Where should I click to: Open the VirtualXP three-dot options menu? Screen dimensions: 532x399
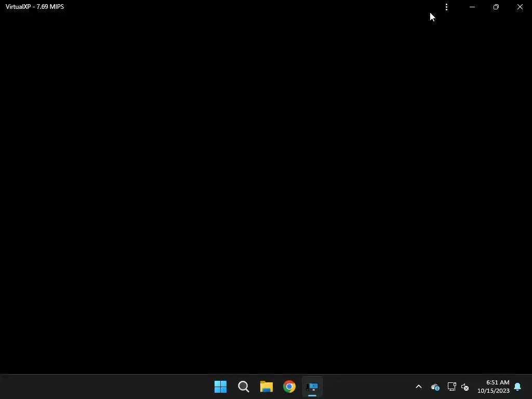pyautogui.click(x=446, y=7)
